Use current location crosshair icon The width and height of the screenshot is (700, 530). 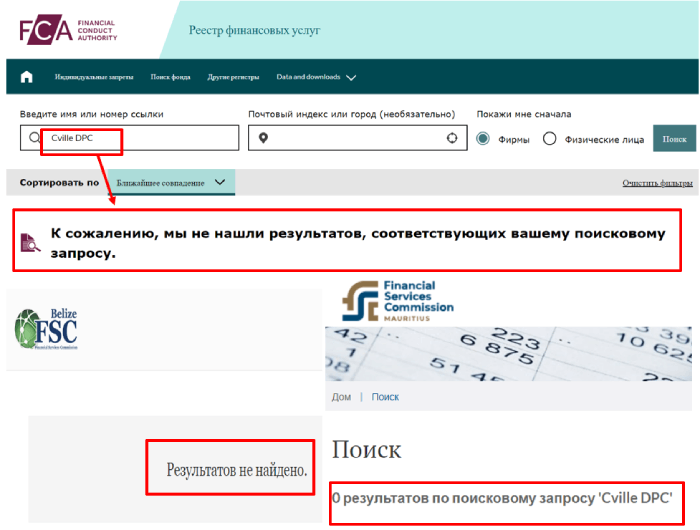pos(452,138)
